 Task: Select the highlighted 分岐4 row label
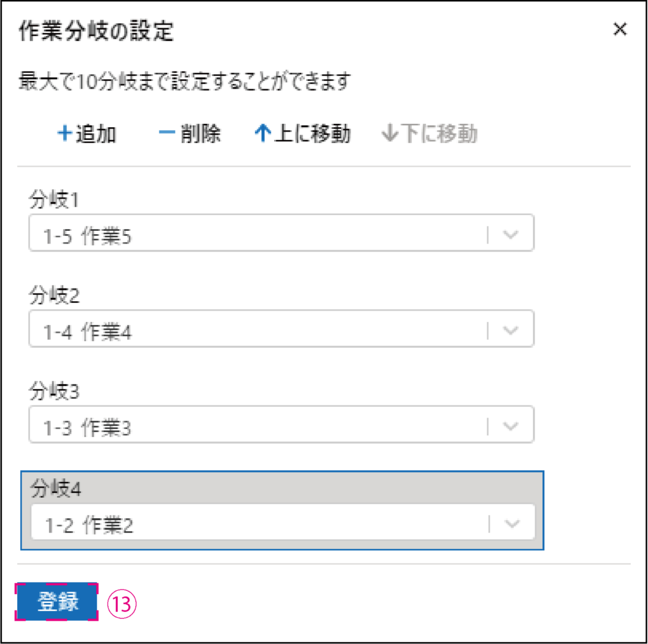click(56, 489)
